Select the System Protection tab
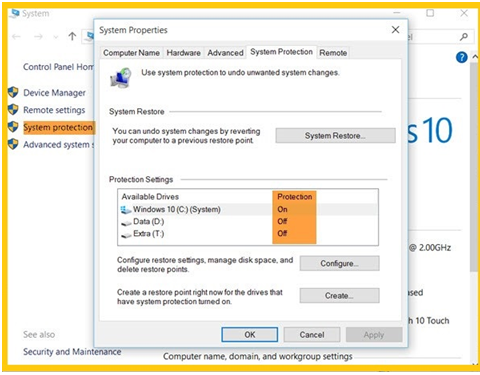480x375 pixels. click(x=281, y=52)
